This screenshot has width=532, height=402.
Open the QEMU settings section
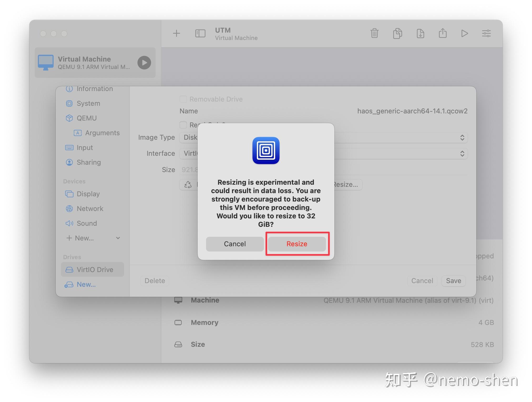point(87,118)
